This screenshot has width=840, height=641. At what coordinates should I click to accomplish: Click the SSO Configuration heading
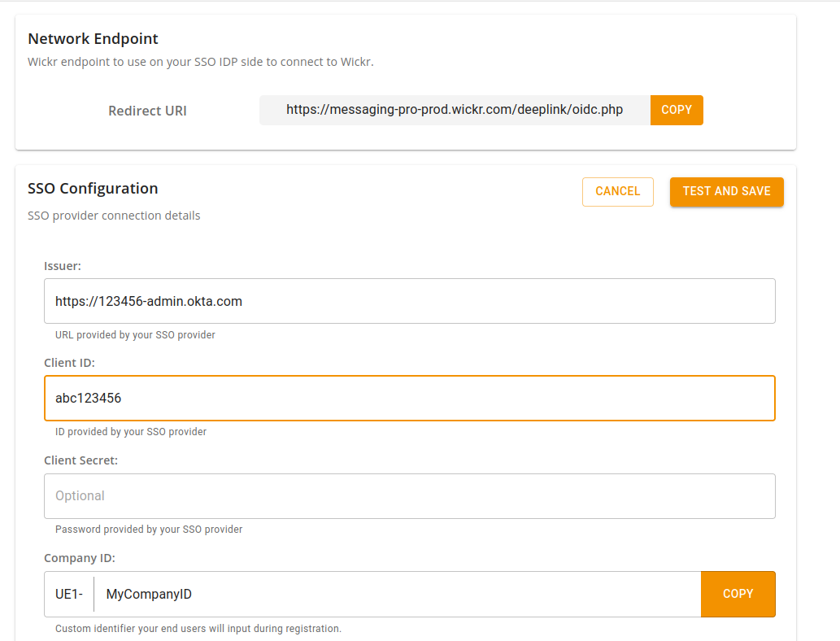pyautogui.click(x=93, y=188)
